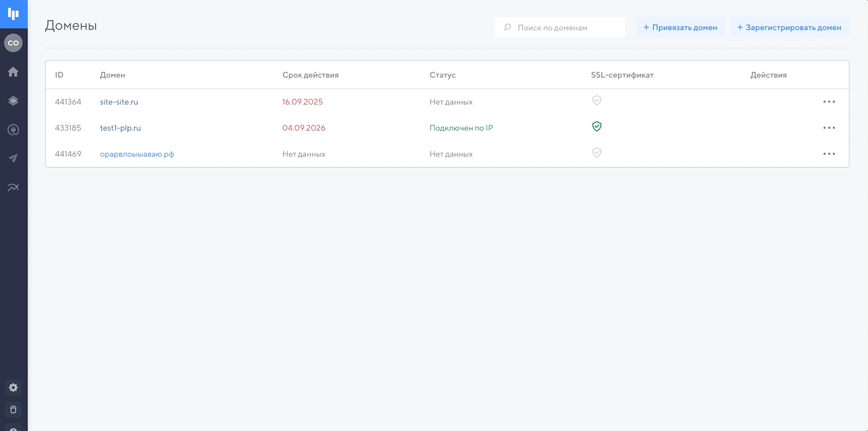Open actions menu for орарвлоыаваю.рф

(x=829, y=154)
